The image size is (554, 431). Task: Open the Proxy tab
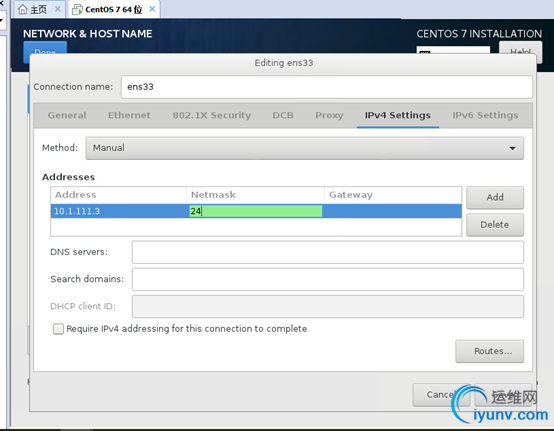329,115
